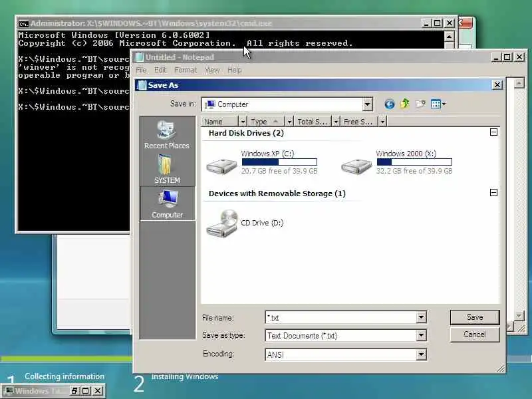Screen dimensions: 532x399
Task: Click the Cancel button
Action: 475,334
